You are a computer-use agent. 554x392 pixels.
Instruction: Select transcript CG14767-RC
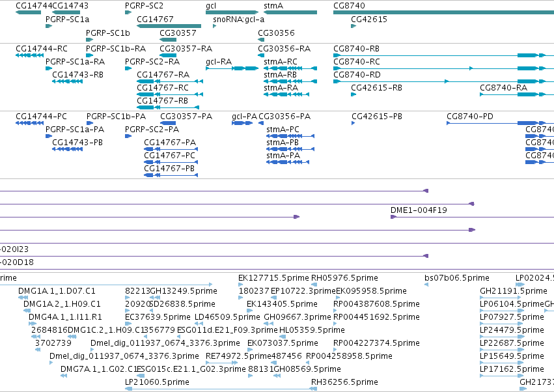click(x=170, y=94)
